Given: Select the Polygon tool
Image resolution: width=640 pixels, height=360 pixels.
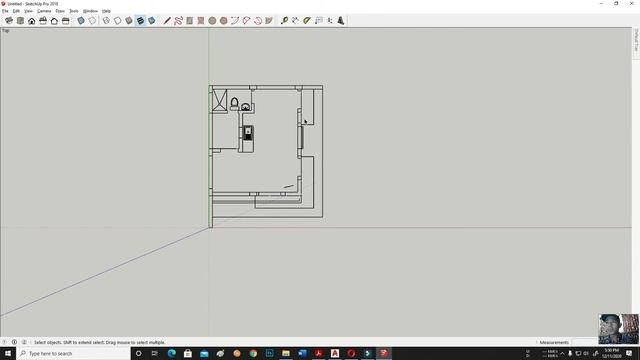Looking at the screenshot, I should (x=224, y=20).
